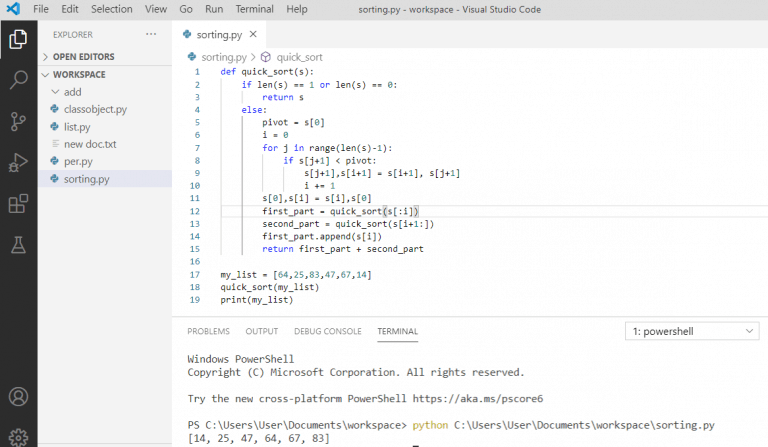
Task: Click line number 19 in the gutter
Action: click(195, 300)
